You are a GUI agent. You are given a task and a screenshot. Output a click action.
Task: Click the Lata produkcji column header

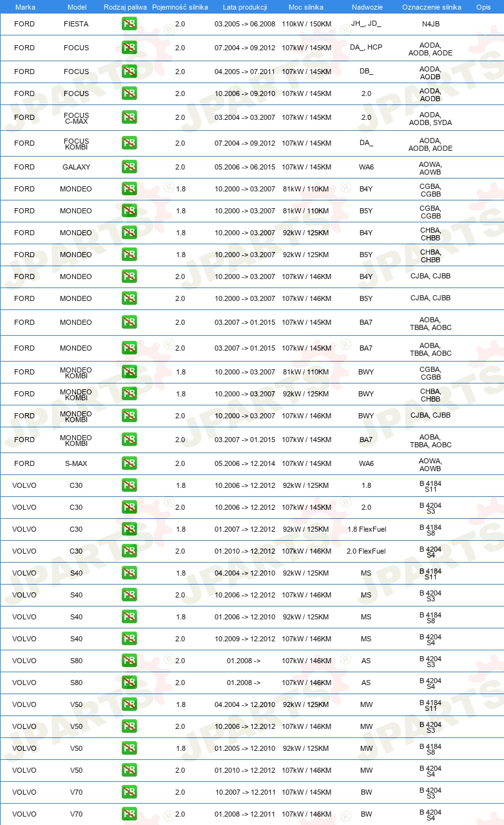pos(245,7)
